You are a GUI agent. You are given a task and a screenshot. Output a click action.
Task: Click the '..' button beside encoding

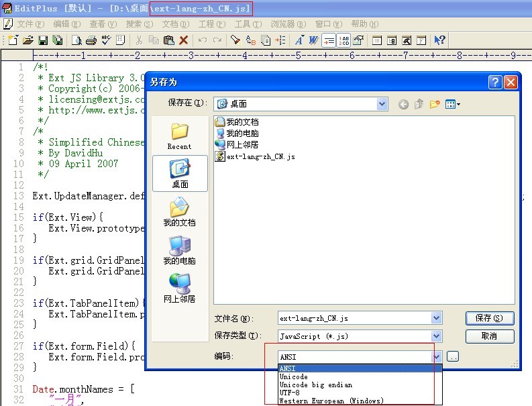tap(453, 356)
